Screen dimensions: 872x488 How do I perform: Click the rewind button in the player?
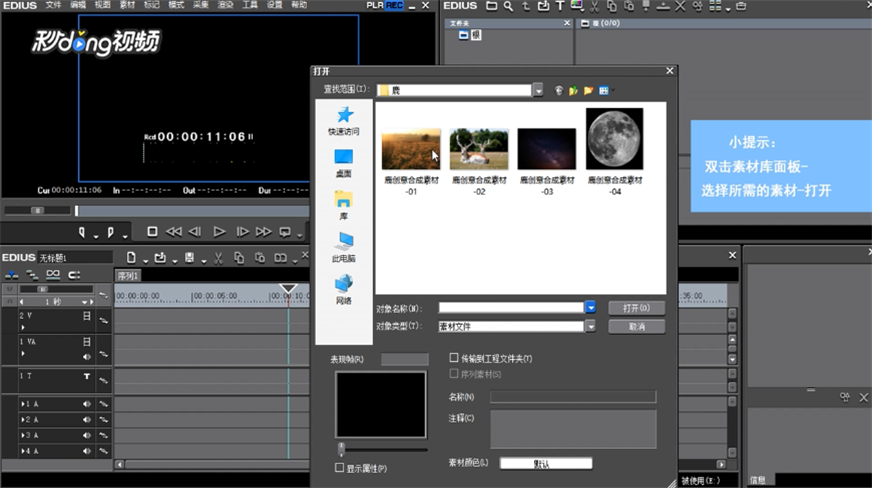pos(174,231)
